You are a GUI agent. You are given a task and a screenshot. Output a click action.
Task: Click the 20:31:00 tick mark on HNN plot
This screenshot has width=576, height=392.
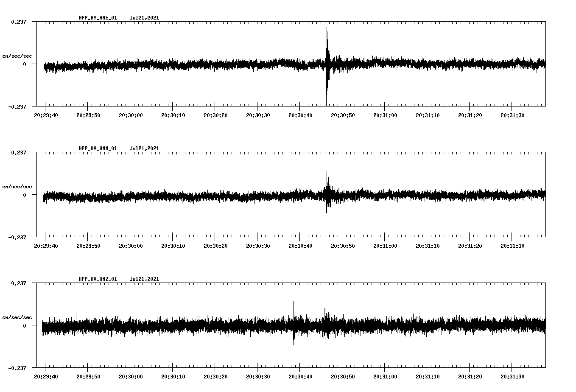(384, 238)
